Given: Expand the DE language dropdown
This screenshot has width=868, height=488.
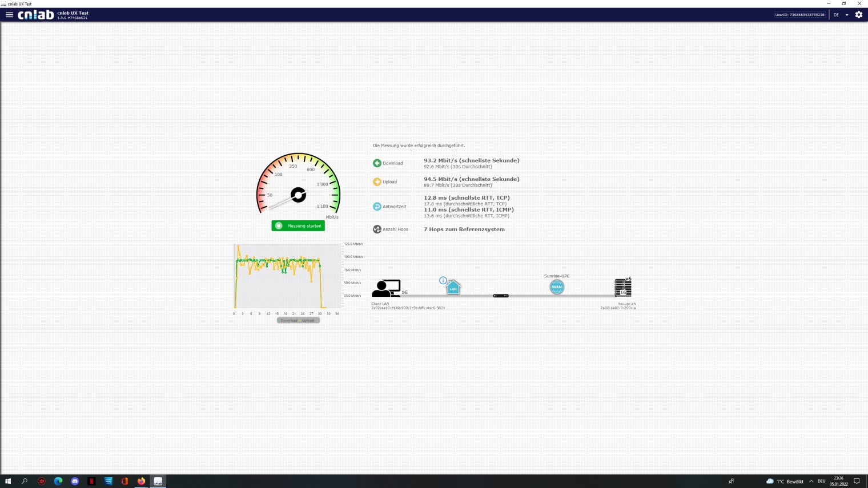Looking at the screenshot, I should [x=841, y=15].
